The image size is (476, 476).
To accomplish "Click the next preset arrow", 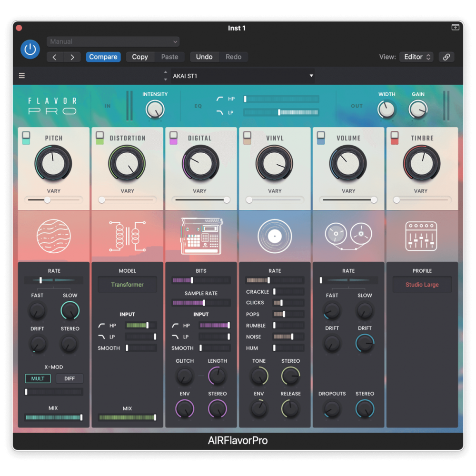I will coord(72,57).
